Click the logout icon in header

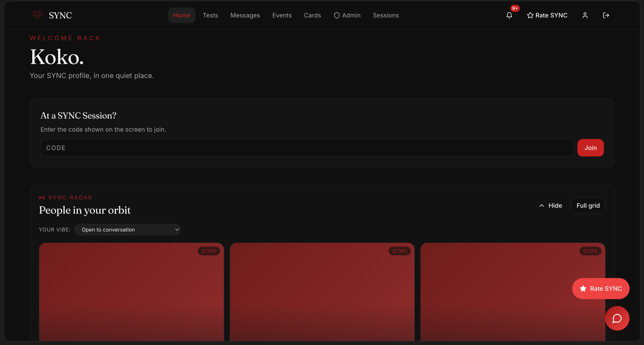point(606,15)
